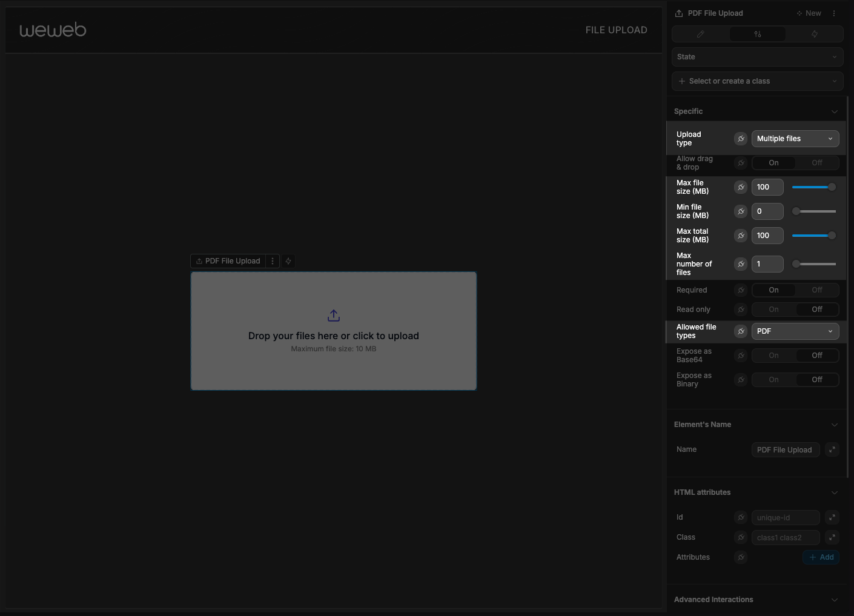
Task: Click the bind icon next to Max file size
Action: tap(741, 187)
